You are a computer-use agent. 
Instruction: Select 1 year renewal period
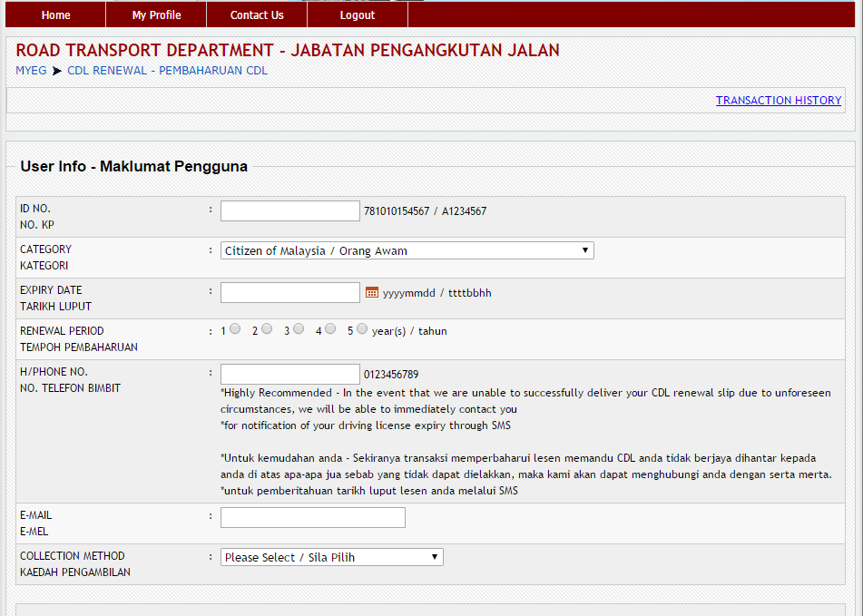coord(235,329)
